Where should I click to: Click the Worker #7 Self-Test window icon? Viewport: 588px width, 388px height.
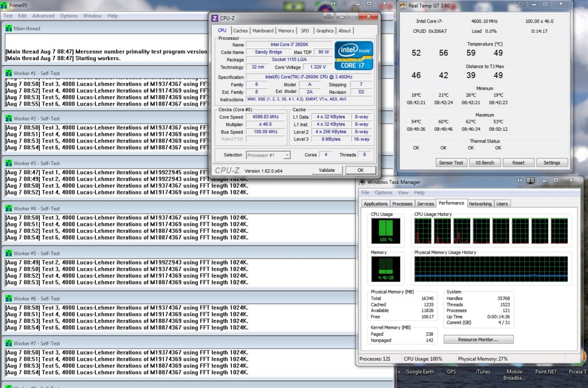pos(9,344)
